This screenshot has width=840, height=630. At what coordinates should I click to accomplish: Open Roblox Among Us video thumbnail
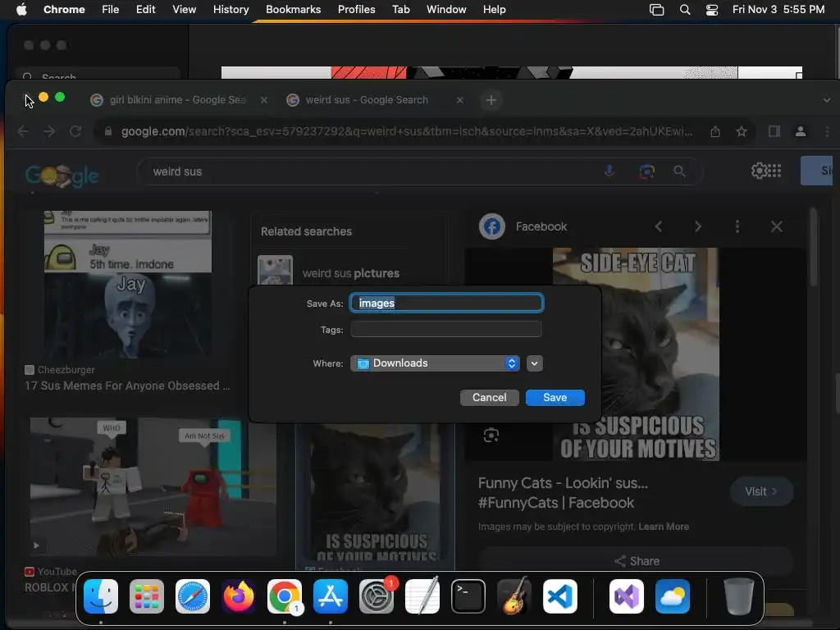point(153,486)
